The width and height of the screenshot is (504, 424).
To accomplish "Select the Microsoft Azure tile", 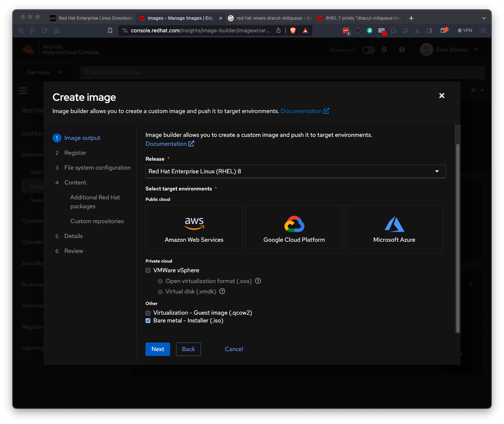I will [394, 229].
